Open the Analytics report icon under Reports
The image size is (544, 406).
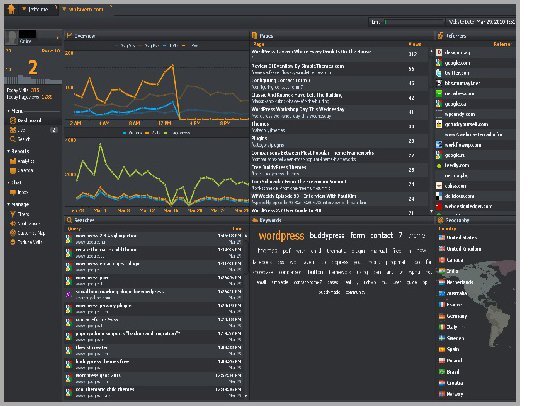[x=13, y=161]
